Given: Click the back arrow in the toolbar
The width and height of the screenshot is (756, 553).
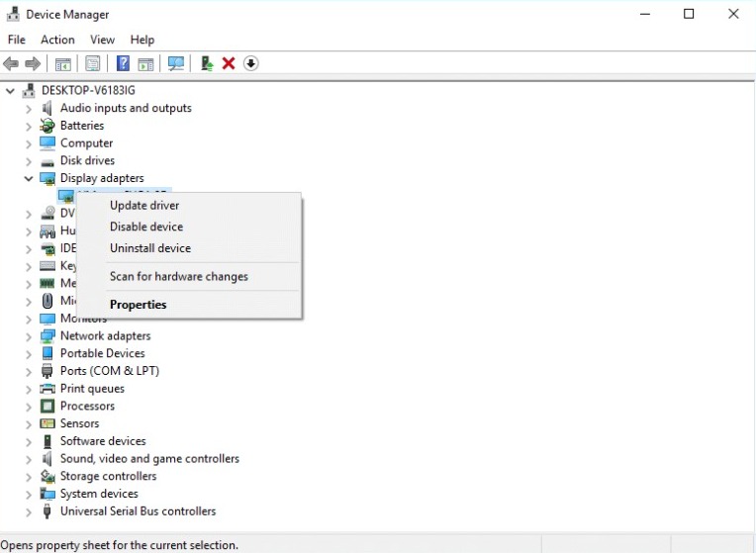Looking at the screenshot, I should [x=11, y=63].
